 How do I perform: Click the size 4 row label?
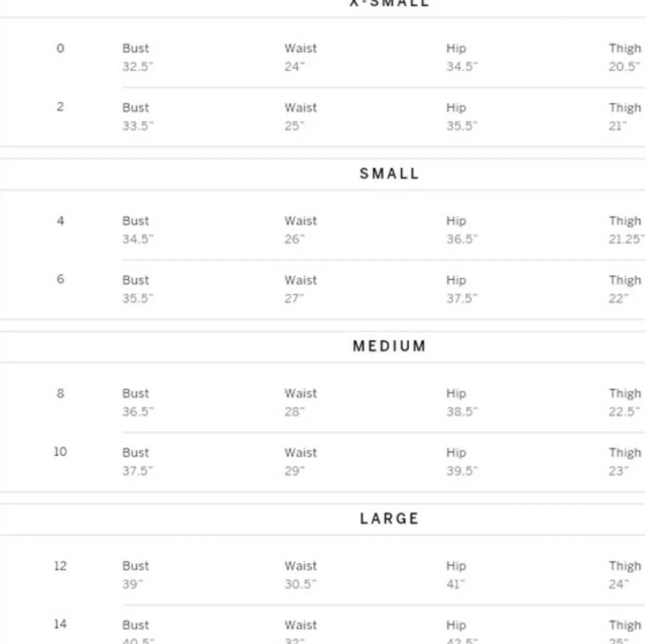(60, 221)
